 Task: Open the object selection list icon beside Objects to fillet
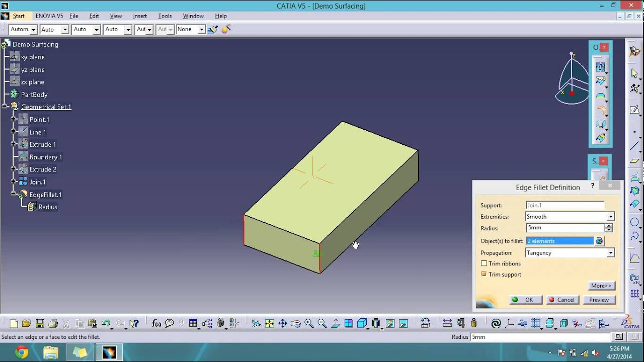(x=599, y=241)
